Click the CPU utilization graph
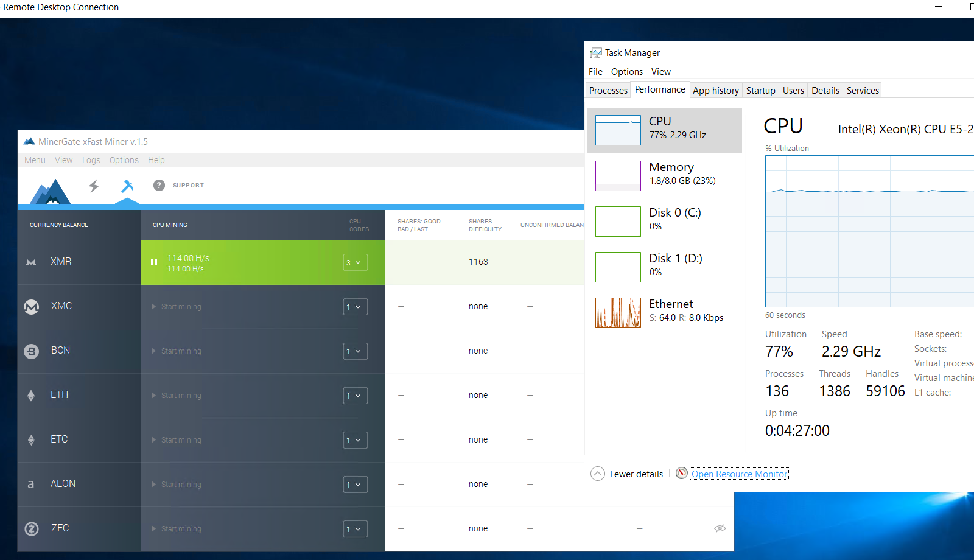The image size is (974, 560). (x=869, y=231)
